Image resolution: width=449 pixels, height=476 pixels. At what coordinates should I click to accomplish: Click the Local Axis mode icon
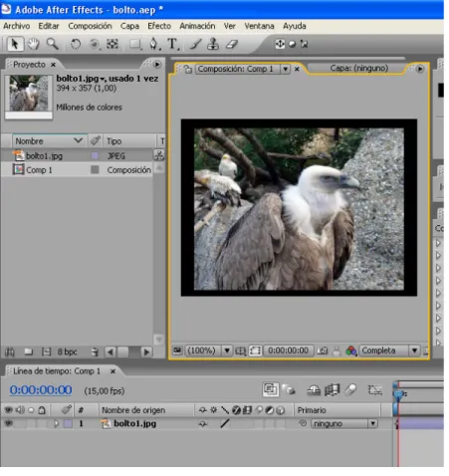click(x=280, y=44)
